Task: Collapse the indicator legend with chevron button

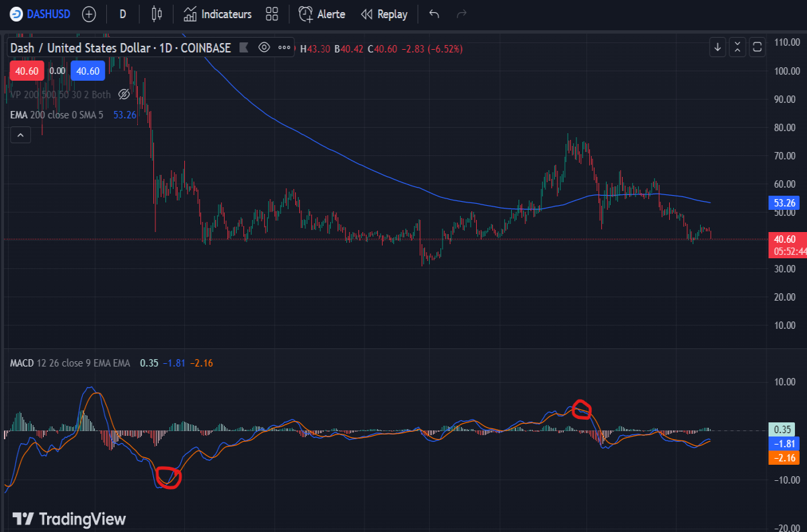Action: point(20,136)
